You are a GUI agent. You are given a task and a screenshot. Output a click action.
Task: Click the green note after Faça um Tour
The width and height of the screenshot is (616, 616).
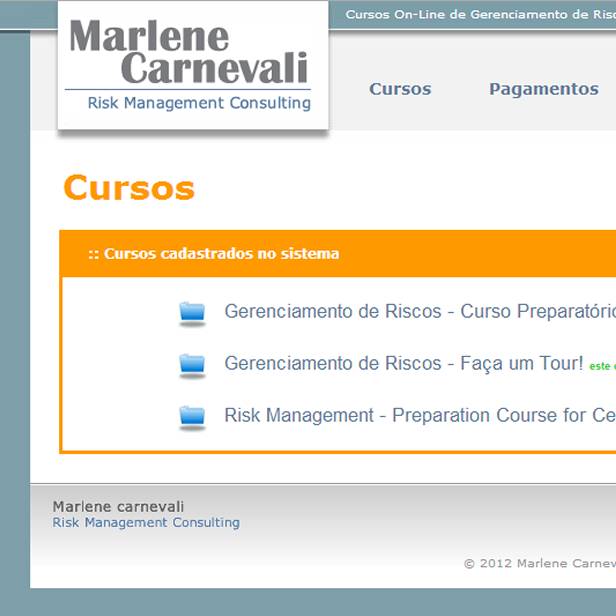602,367
